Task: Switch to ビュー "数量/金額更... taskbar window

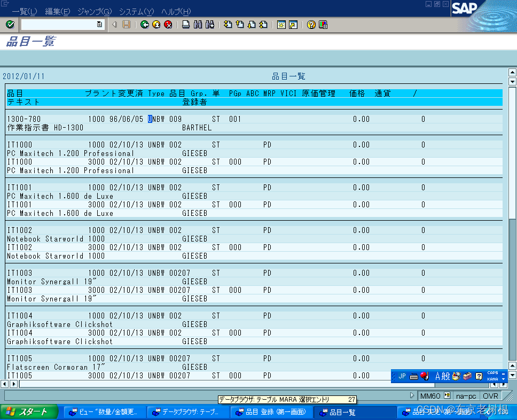Action: tap(105, 412)
